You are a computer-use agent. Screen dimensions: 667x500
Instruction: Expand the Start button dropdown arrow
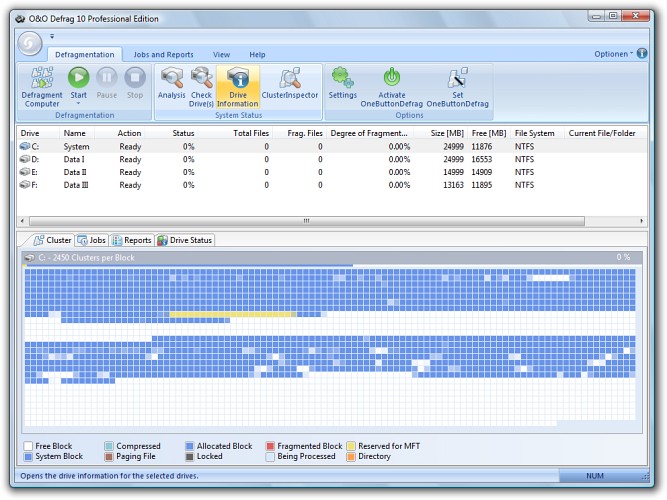pos(78,103)
